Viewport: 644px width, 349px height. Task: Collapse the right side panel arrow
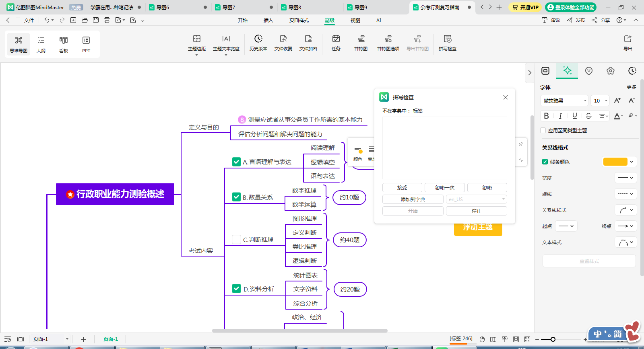530,73
